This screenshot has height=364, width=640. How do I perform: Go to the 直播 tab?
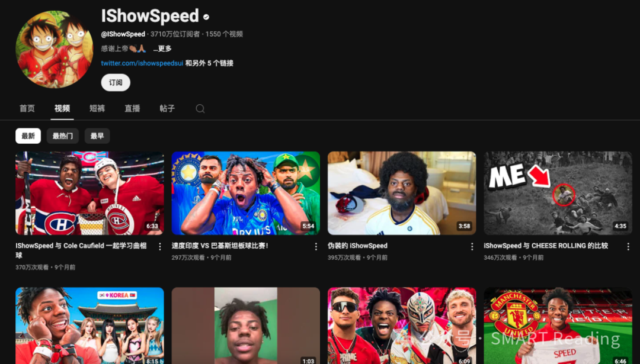click(x=132, y=108)
